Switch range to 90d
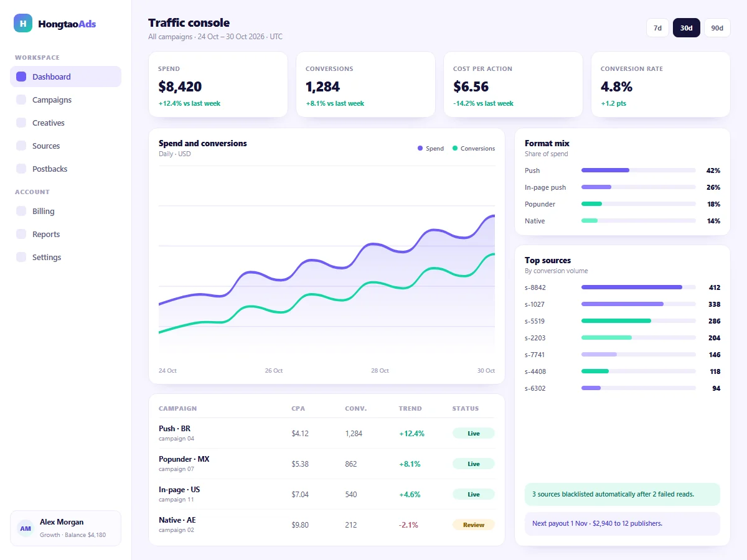This screenshot has height=560, width=747. tap(717, 28)
